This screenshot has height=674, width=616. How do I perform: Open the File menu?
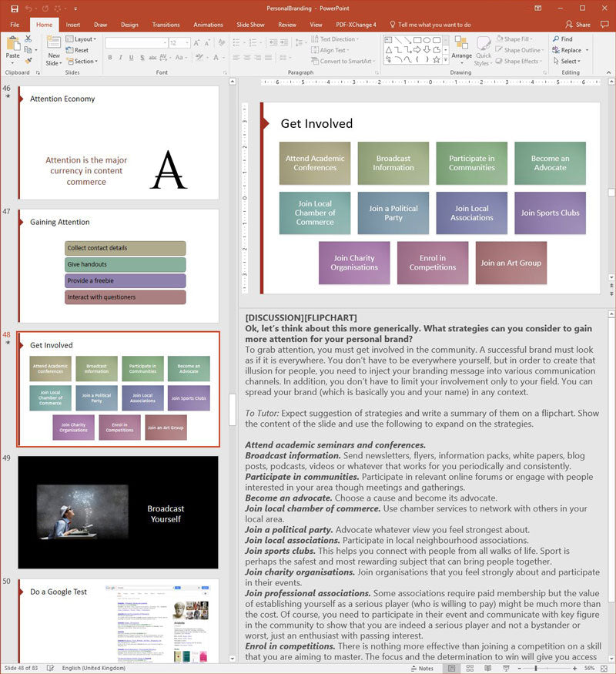pyautogui.click(x=15, y=25)
